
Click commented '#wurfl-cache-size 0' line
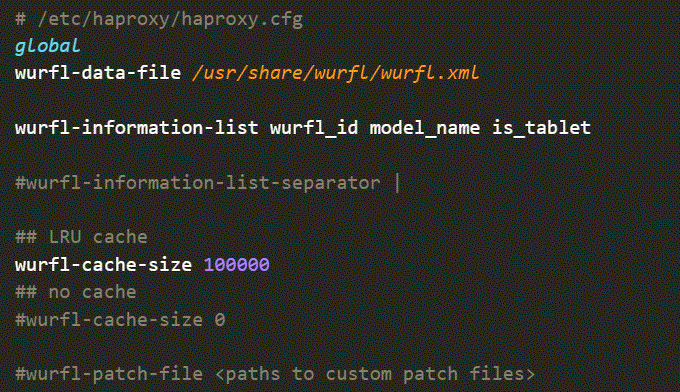[x=120, y=320]
